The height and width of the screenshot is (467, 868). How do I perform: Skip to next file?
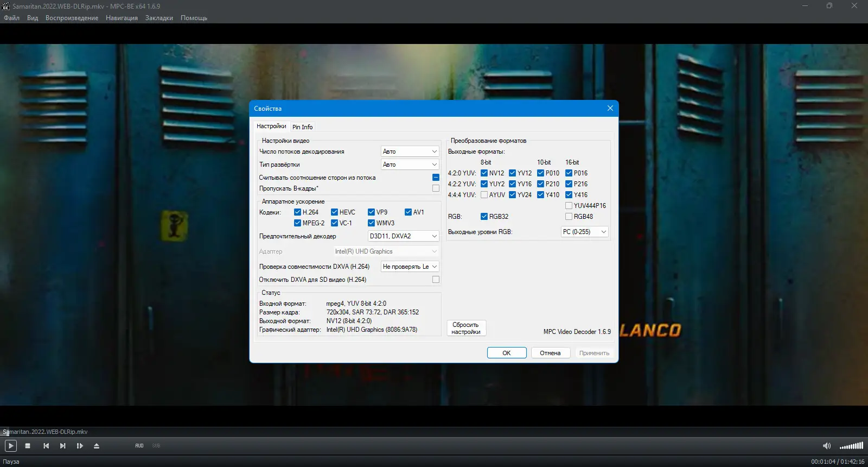point(63,446)
